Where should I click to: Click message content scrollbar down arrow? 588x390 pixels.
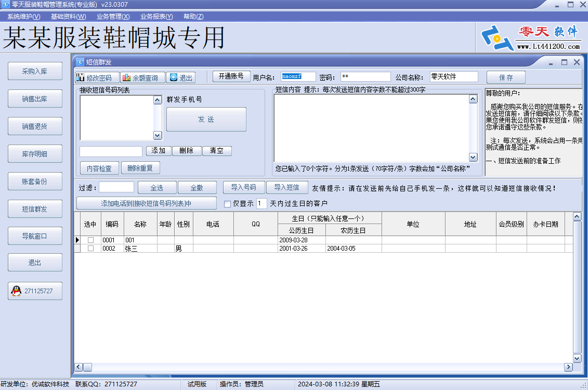pos(473,158)
